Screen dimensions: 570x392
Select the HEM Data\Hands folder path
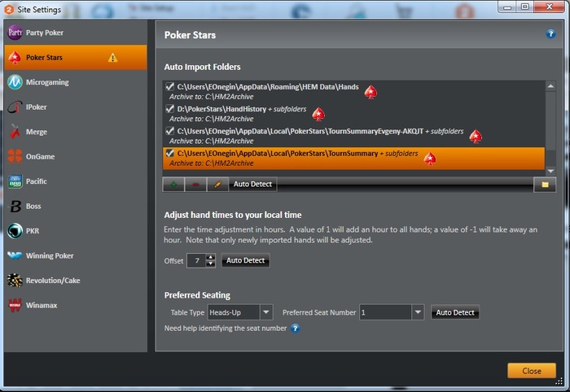268,87
